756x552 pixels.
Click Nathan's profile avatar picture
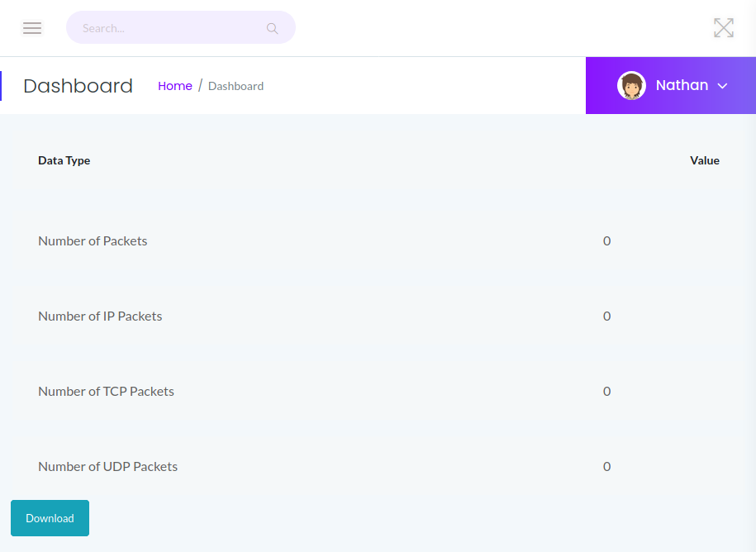point(631,86)
